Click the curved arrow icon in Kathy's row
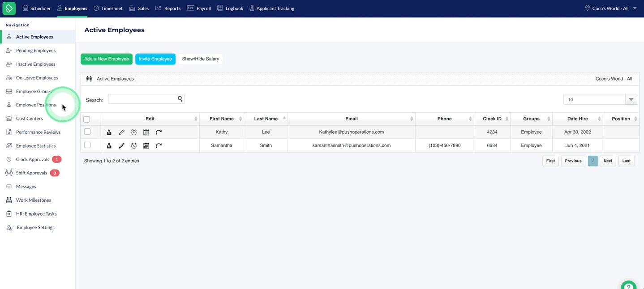 pos(159,132)
